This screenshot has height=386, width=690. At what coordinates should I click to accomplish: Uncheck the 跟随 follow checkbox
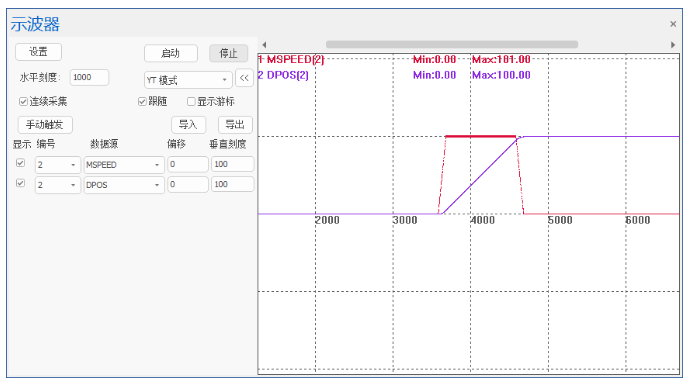(x=142, y=102)
